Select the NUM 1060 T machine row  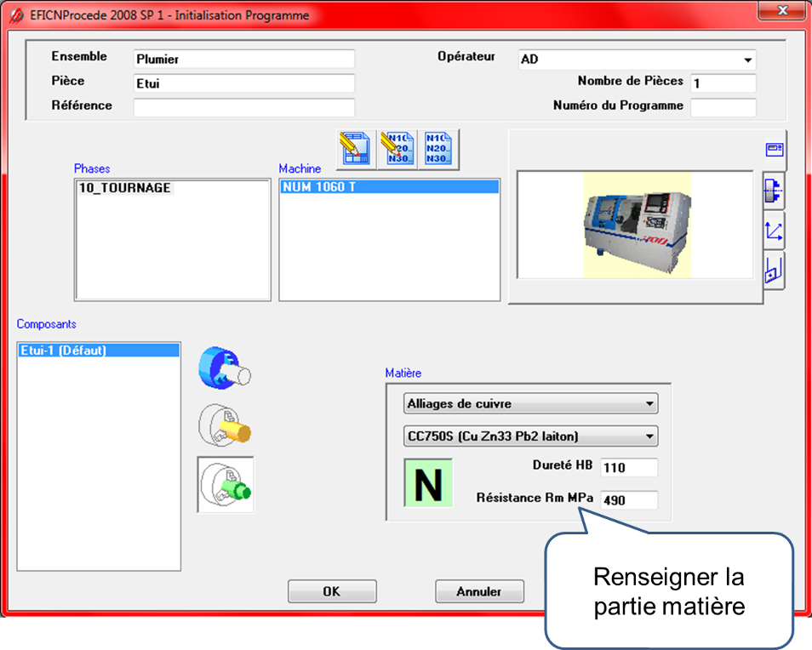coord(390,187)
